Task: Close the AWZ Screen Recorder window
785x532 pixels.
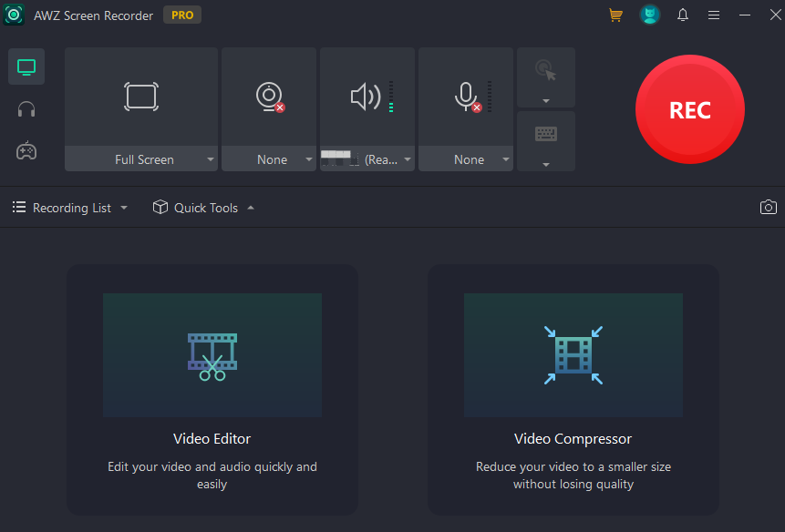Action: pyautogui.click(x=776, y=15)
